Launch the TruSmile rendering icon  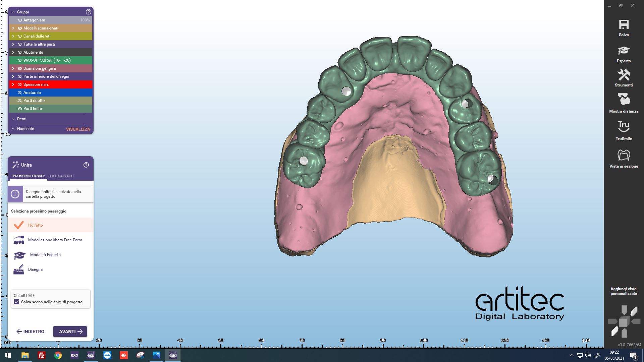[x=624, y=127]
